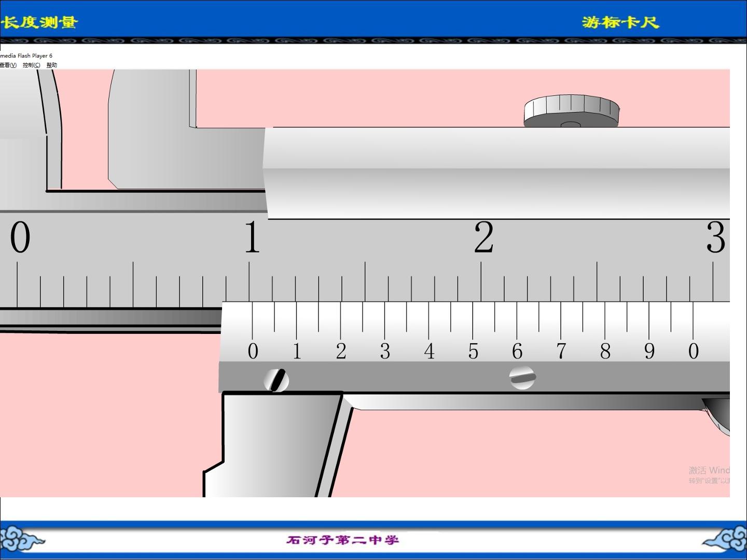Click the 长度测量 heading text
The image size is (747, 560).
(39, 22)
